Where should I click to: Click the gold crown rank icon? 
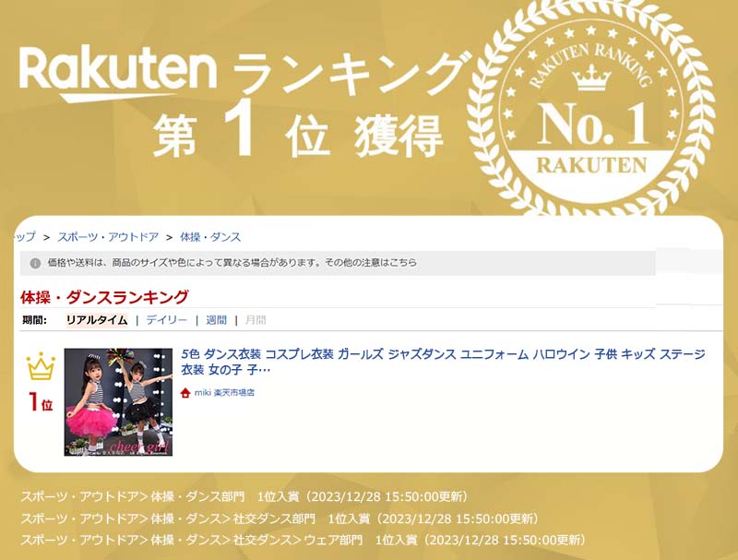(41, 366)
